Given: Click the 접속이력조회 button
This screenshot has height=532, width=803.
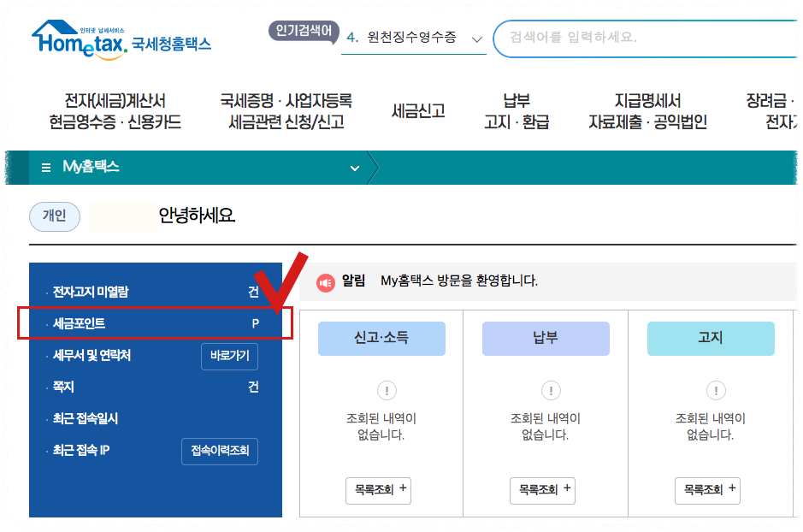Looking at the screenshot, I should [x=219, y=452].
